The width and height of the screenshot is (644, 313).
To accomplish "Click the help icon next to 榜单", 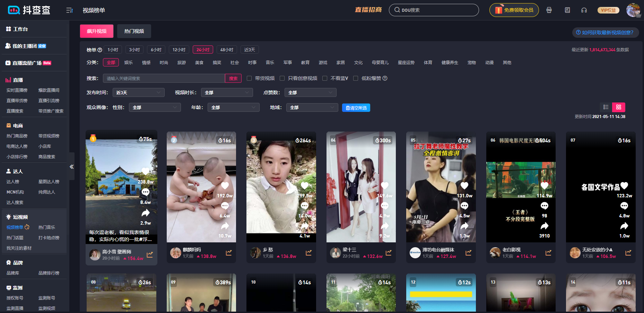I will tap(100, 50).
